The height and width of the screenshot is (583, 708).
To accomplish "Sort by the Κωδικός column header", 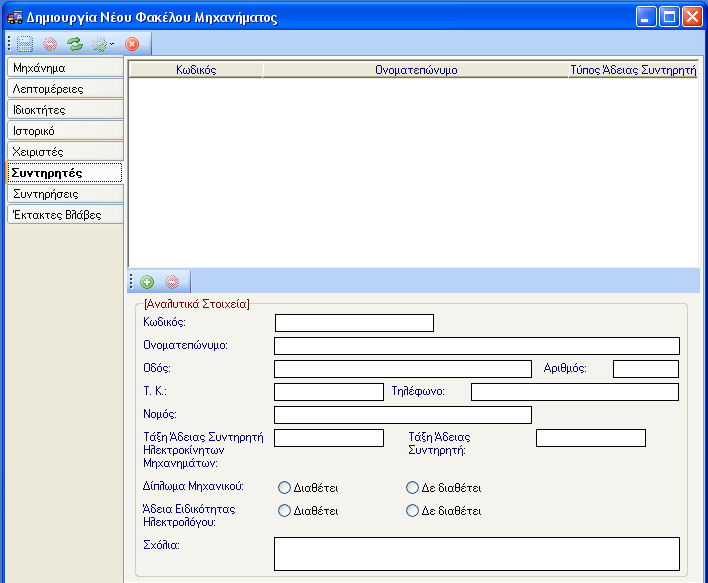I will [x=196, y=70].
